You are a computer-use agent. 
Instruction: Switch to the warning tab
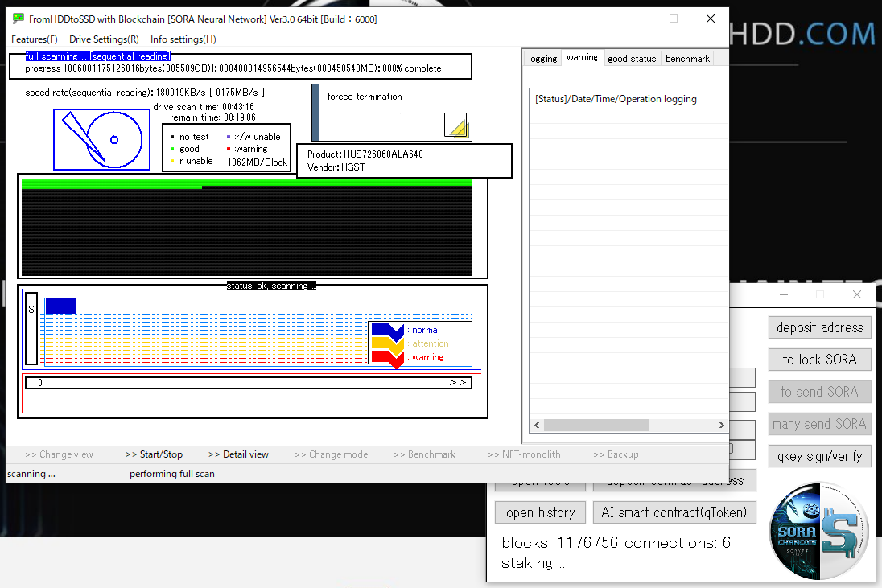click(582, 57)
